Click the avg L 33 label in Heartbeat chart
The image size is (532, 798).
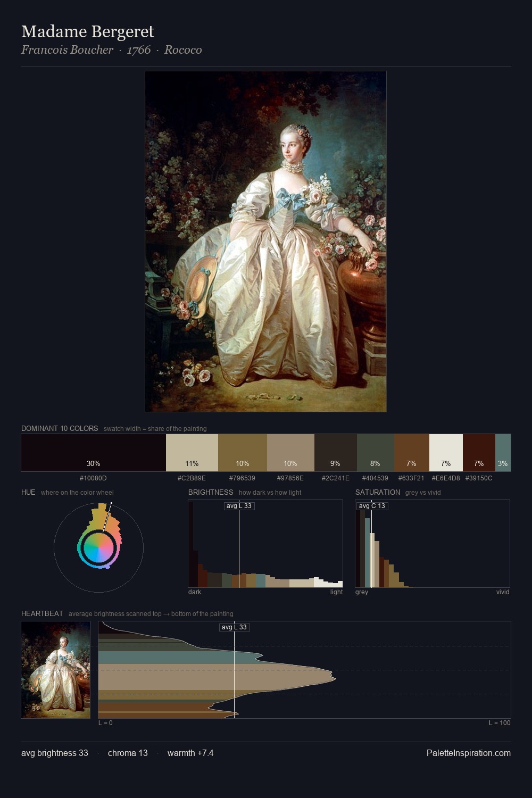click(235, 627)
